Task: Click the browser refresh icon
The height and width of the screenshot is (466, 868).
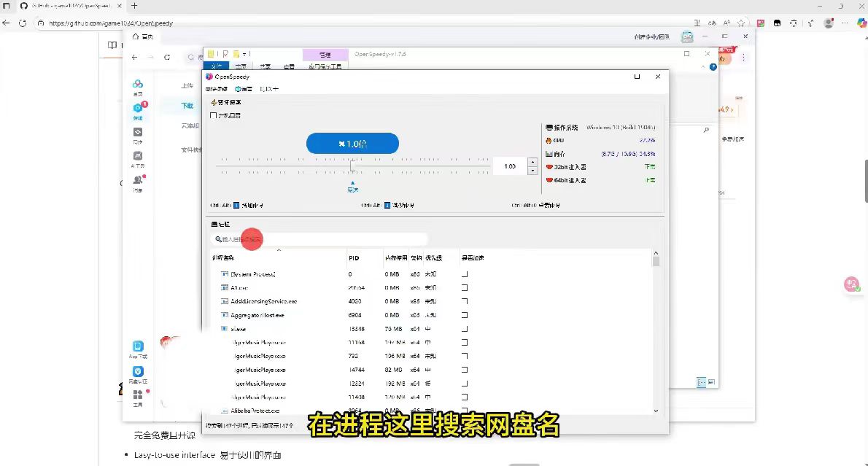Action: [x=23, y=23]
